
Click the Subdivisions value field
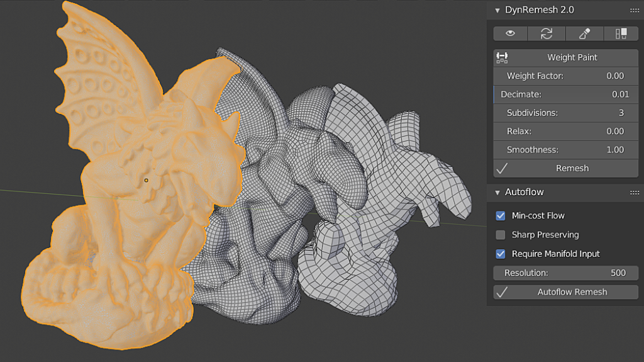[565, 113]
